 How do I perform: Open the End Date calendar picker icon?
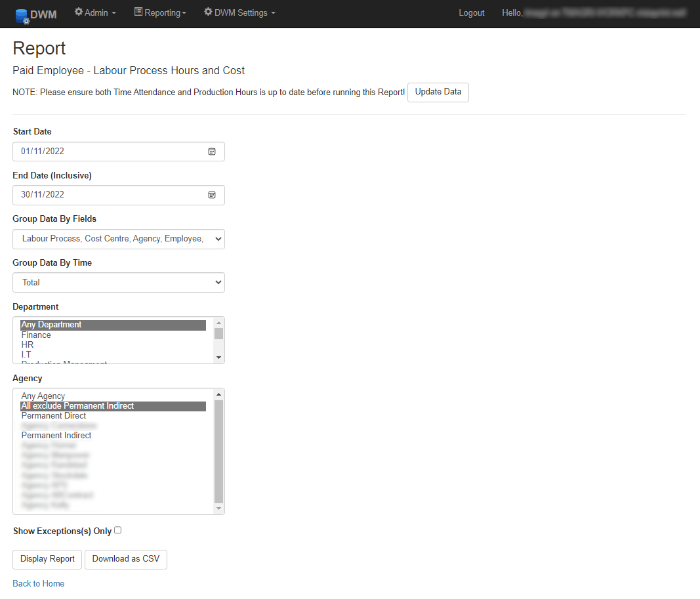click(x=212, y=195)
